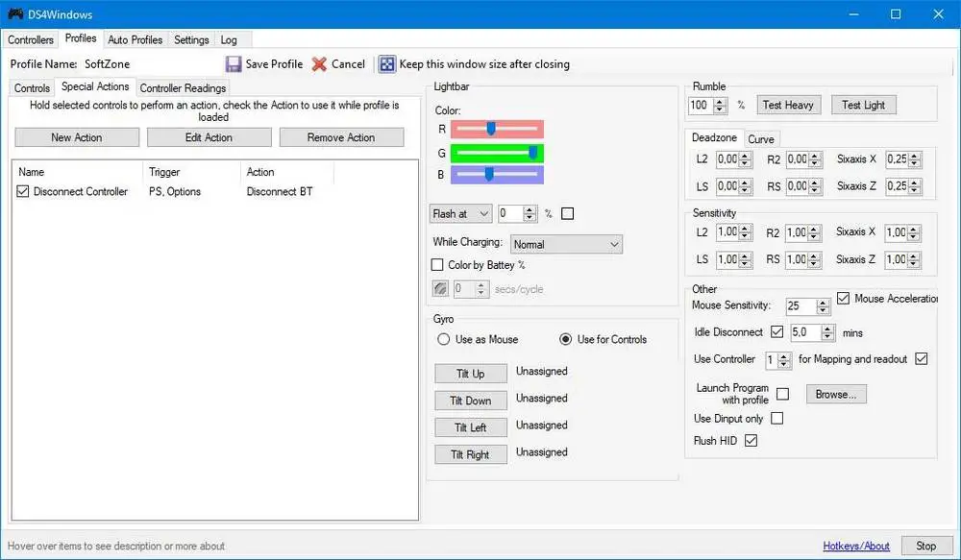
Task: Adjust Deadzone R2 value stepper
Action: pyautogui.click(x=815, y=159)
